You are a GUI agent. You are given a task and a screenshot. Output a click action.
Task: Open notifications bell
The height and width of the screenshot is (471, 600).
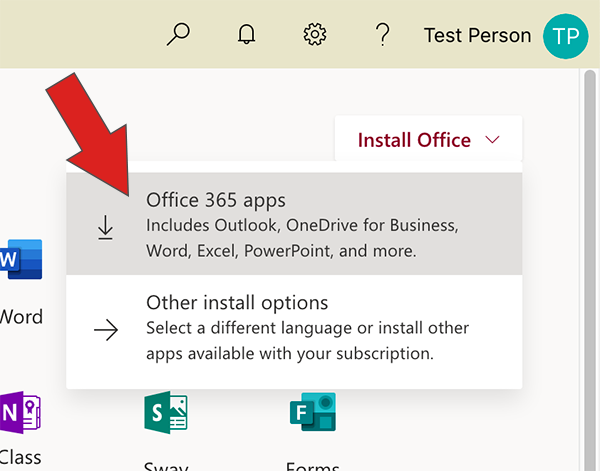pos(246,34)
